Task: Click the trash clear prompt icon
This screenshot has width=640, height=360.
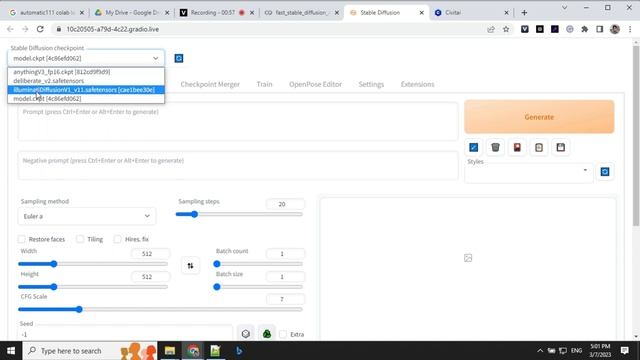Action: (495, 147)
